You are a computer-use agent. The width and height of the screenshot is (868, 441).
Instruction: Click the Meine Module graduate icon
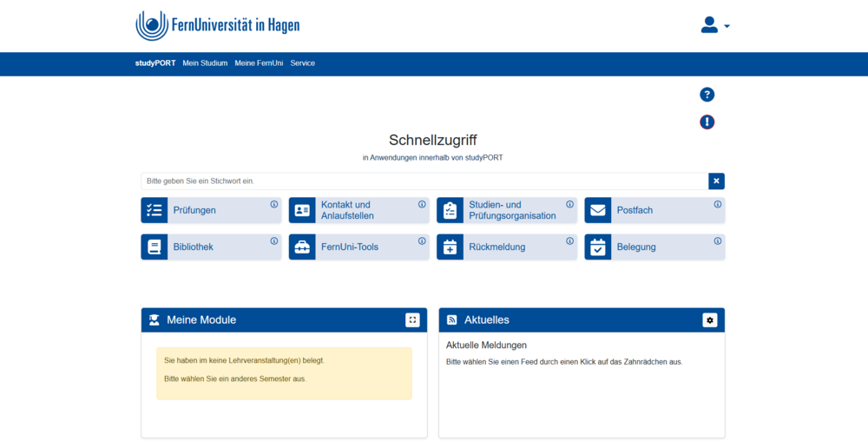click(154, 319)
